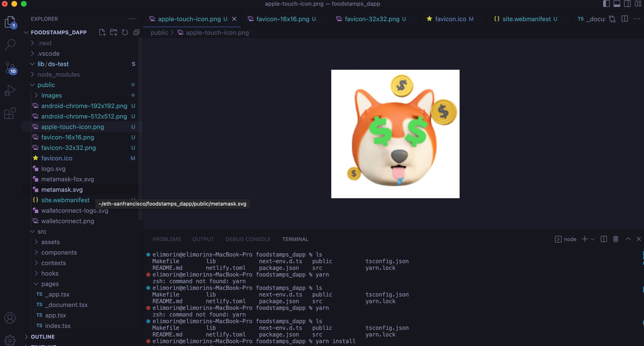Open terminal launch profile dropdown arrow

tap(592, 239)
